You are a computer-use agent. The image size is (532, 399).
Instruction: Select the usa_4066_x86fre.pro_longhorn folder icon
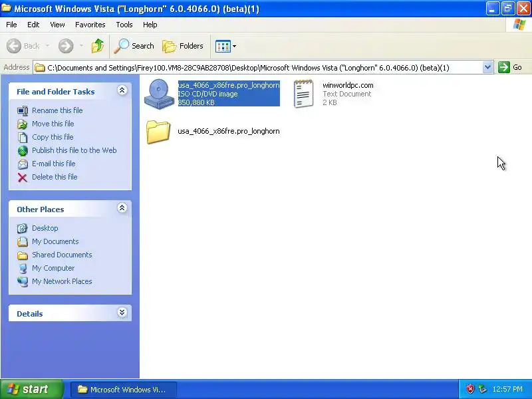point(158,132)
